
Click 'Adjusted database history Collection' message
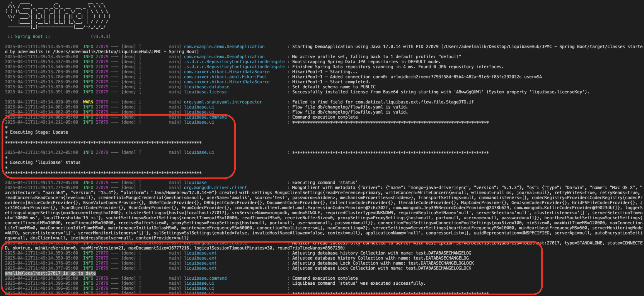pyautogui.click(x=380, y=258)
